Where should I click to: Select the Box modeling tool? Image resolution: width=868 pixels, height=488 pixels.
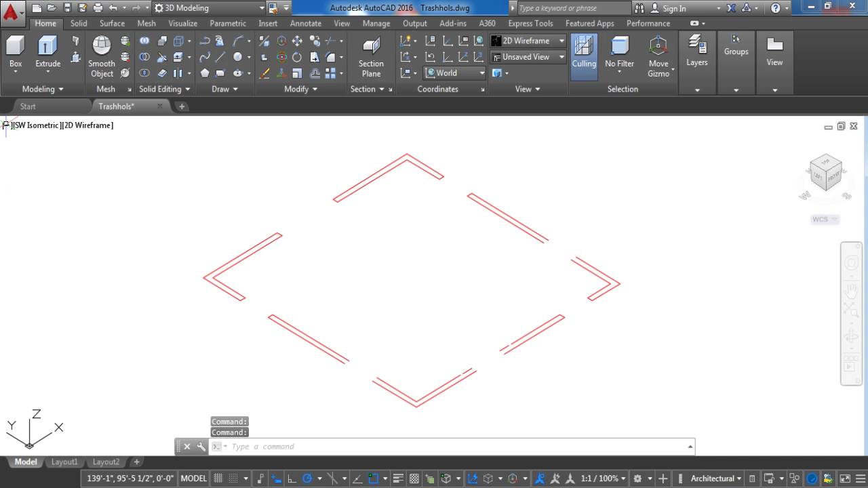[x=16, y=53]
